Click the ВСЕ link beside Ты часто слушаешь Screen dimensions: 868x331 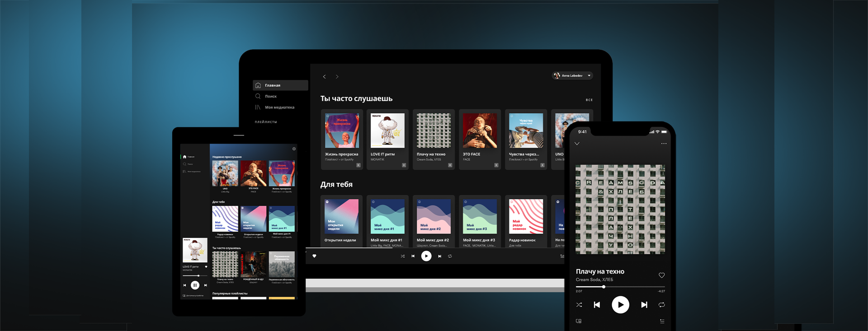589,100
